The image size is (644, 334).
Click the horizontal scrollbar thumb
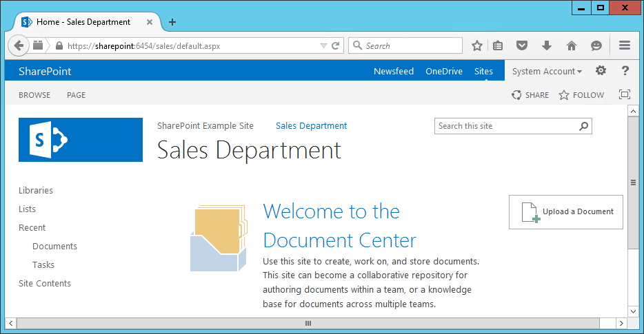pos(308,324)
